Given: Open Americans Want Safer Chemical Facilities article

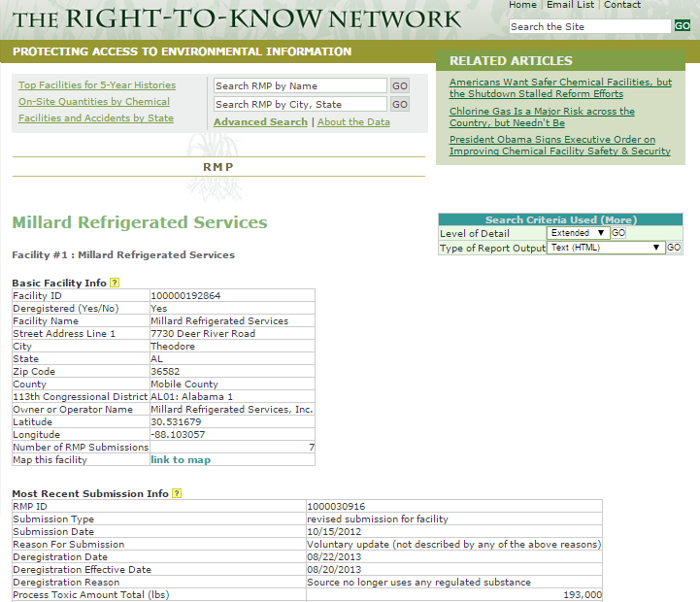Looking at the screenshot, I should tap(560, 88).
